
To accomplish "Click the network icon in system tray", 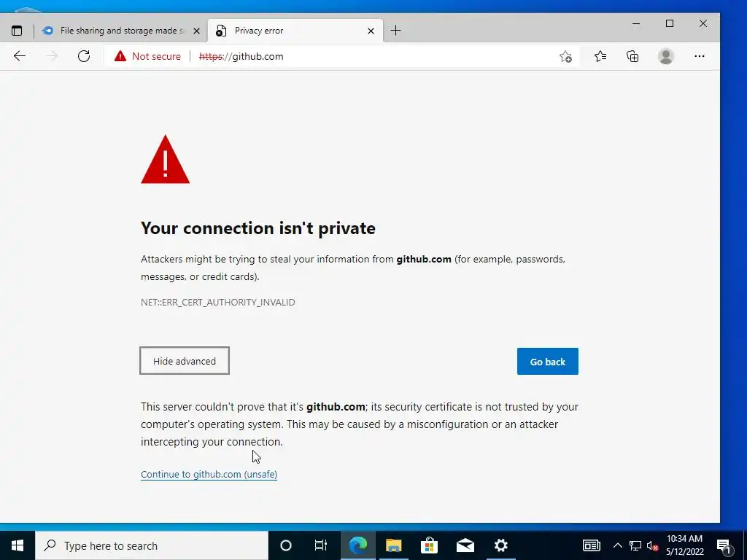I will 635,545.
